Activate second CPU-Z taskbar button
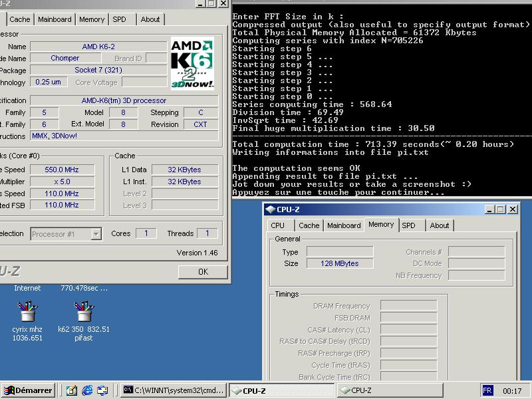This screenshot has height=399, width=532. (390, 390)
